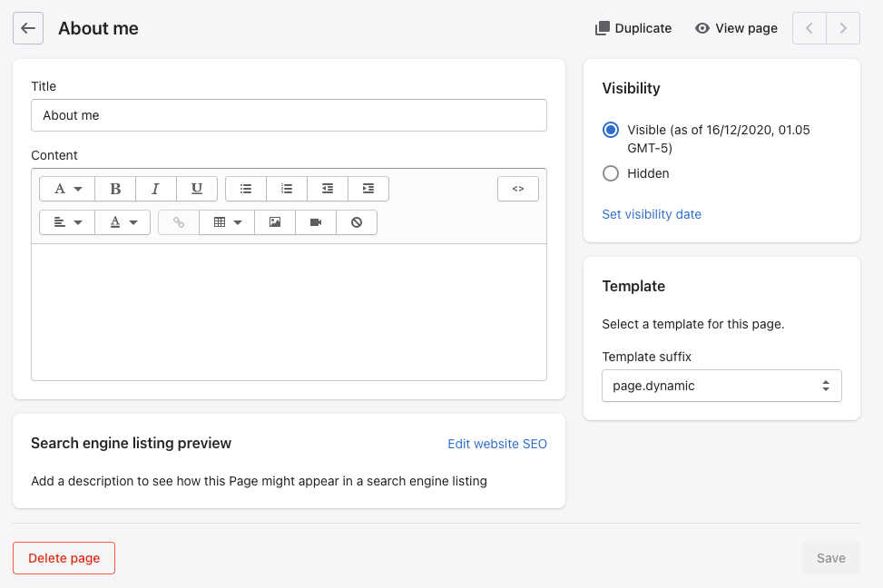Open the Template suffix page.dynamic dropdown
The height and width of the screenshot is (588, 883).
(721, 386)
